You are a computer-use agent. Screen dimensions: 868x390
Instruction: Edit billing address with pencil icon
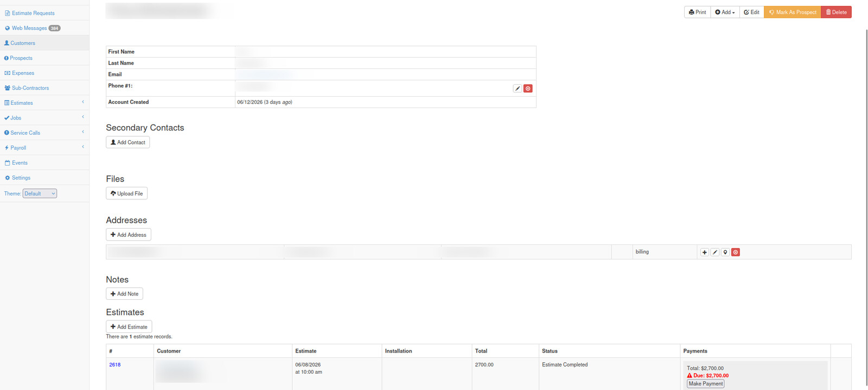(715, 252)
